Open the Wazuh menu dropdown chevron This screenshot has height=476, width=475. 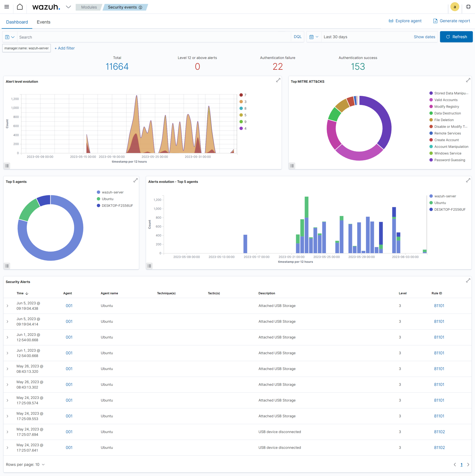point(68,7)
